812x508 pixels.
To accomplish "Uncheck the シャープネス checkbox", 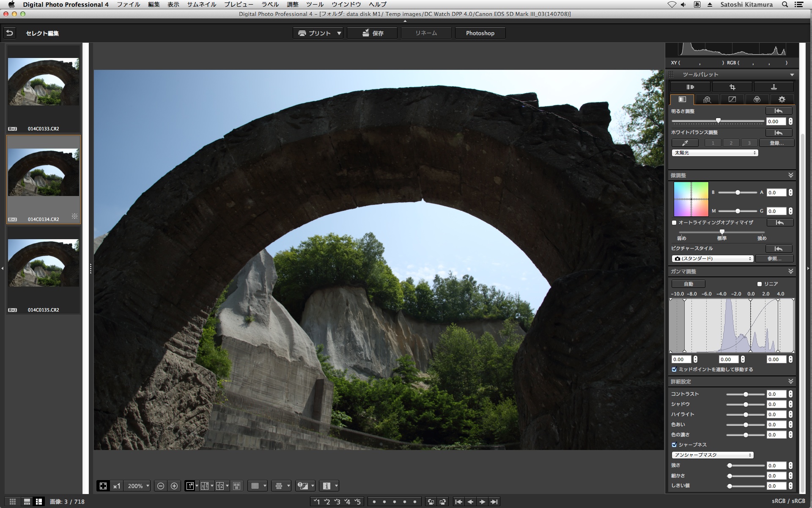I will (x=674, y=445).
